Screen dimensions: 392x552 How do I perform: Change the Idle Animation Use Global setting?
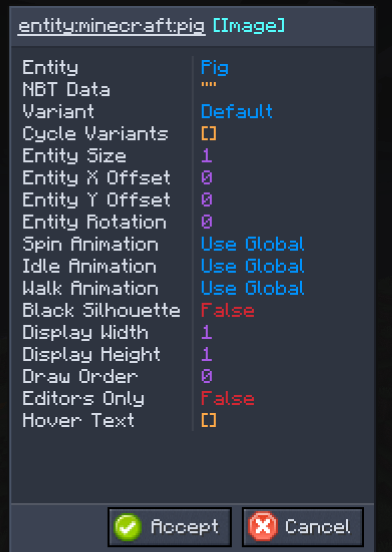[x=252, y=266]
